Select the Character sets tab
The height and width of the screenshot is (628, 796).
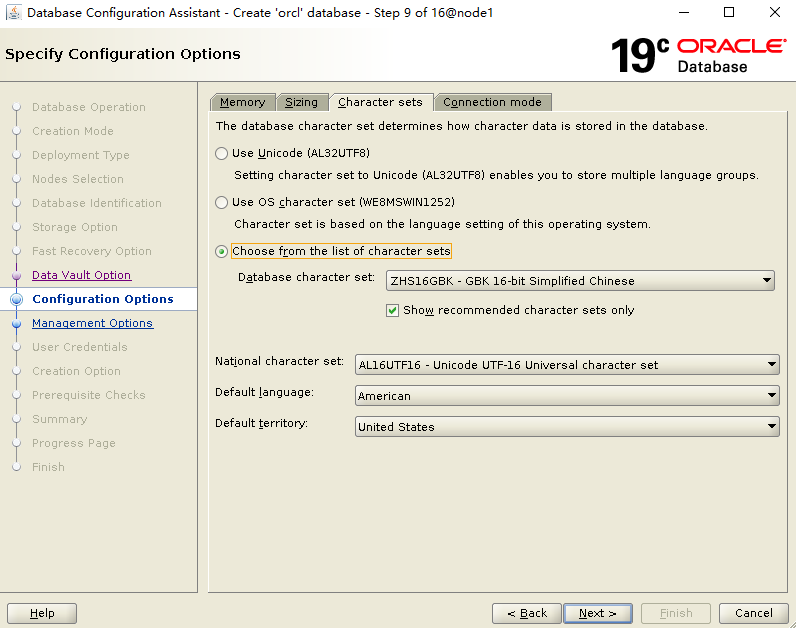coord(380,102)
